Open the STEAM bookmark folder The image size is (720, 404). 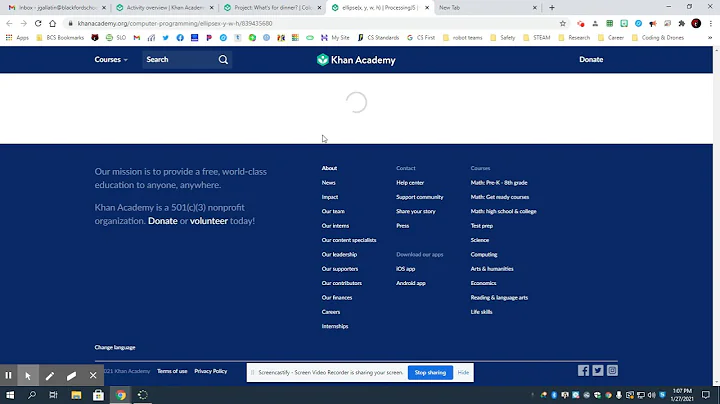(x=536, y=38)
